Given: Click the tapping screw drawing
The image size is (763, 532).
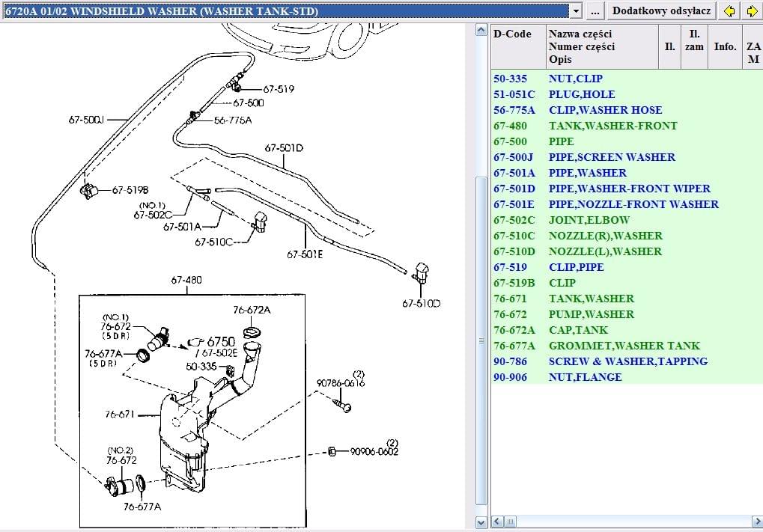Looking at the screenshot, I should click(x=343, y=405).
